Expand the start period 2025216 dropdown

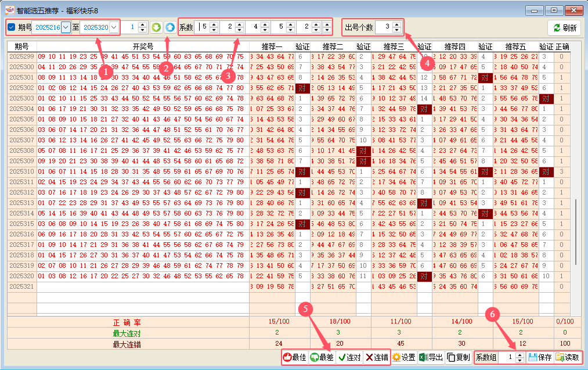point(66,27)
